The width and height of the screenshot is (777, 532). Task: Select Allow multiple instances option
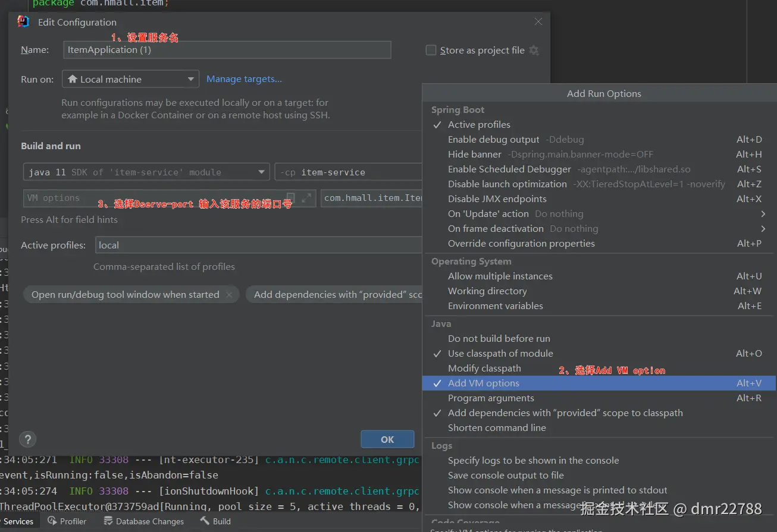coord(599,276)
